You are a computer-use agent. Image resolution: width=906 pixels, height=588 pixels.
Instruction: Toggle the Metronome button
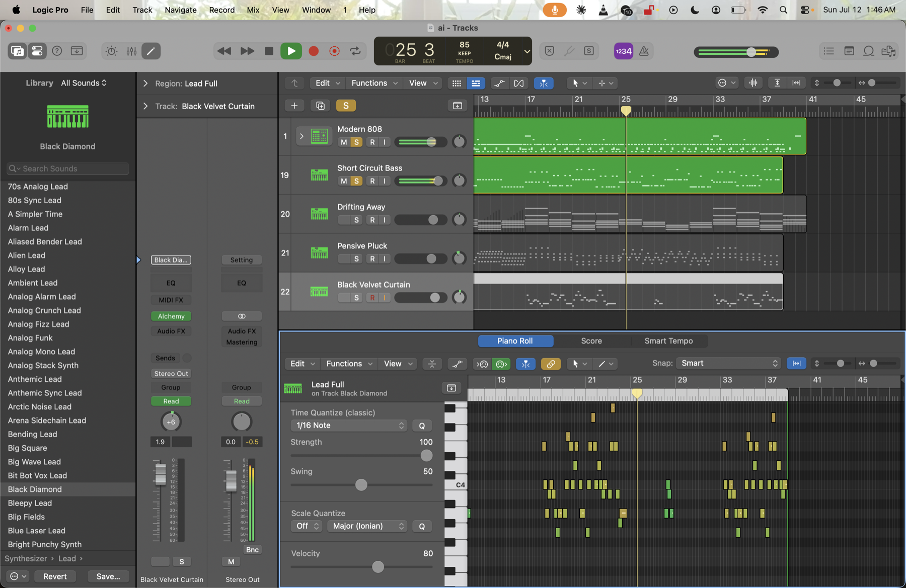[x=644, y=51]
